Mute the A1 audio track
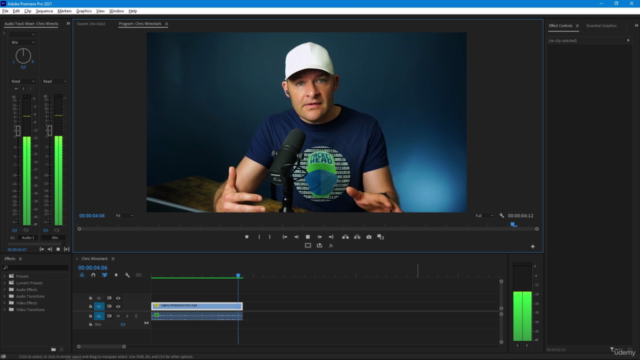 [118, 316]
